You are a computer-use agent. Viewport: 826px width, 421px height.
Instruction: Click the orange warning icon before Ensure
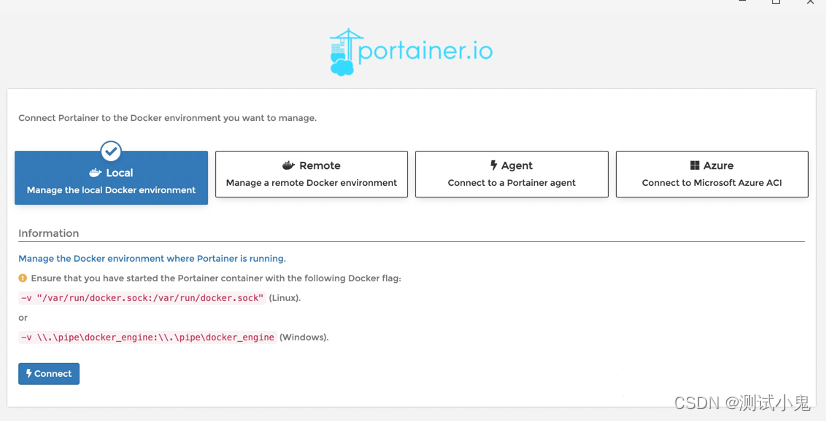pos(23,278)
